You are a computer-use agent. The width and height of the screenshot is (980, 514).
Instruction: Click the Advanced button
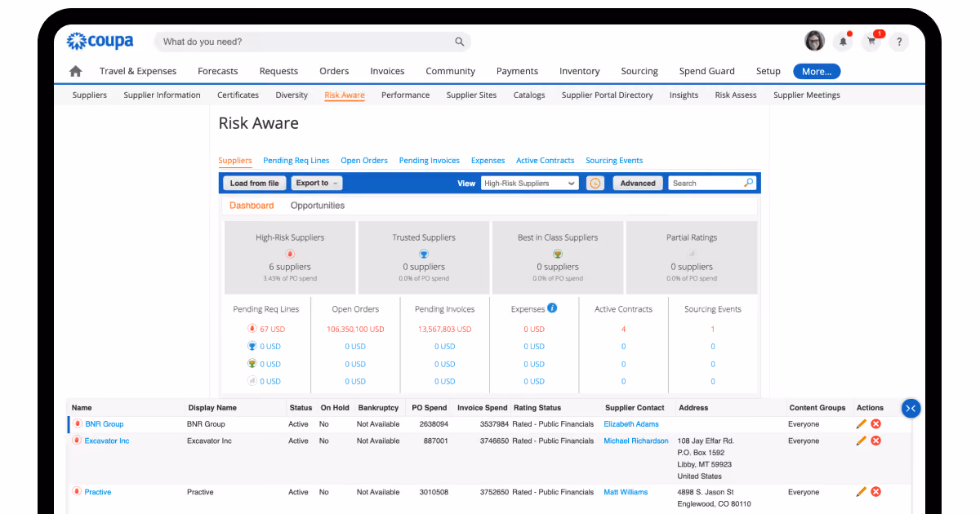[638, 184]
